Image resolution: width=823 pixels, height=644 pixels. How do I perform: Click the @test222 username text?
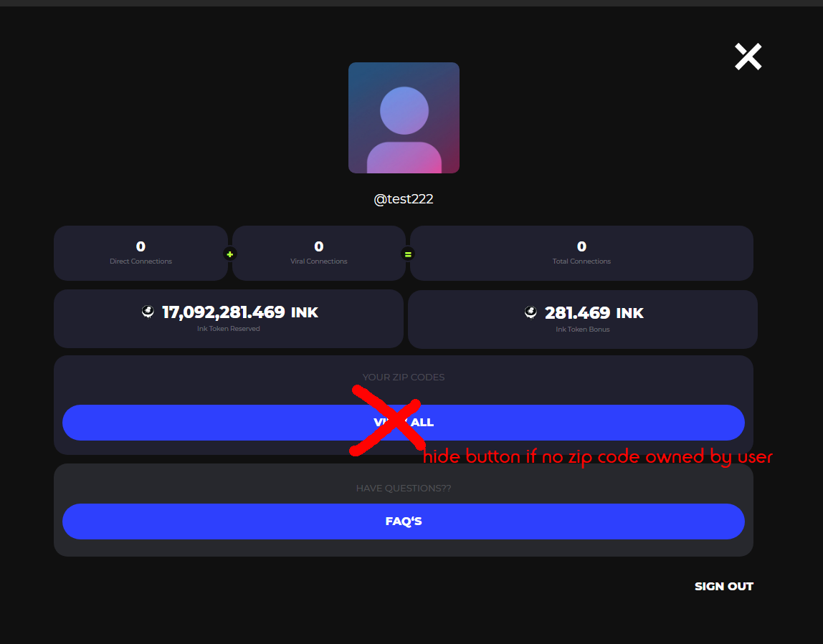point(404,198)
